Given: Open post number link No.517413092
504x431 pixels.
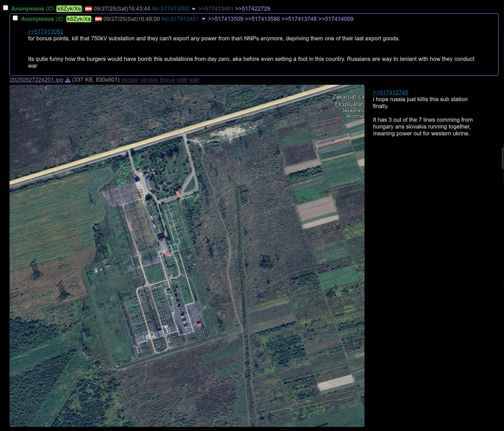Looking at the screenshot, I should tap(170, 9).
